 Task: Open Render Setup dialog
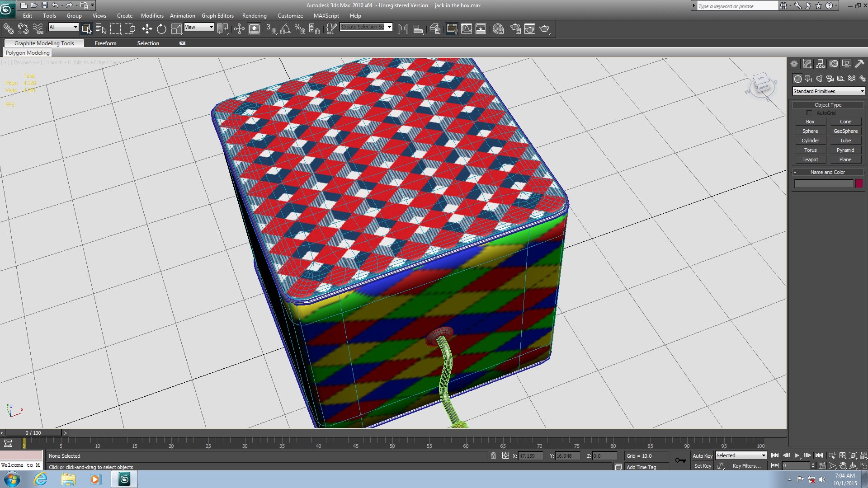click(515, 29)
